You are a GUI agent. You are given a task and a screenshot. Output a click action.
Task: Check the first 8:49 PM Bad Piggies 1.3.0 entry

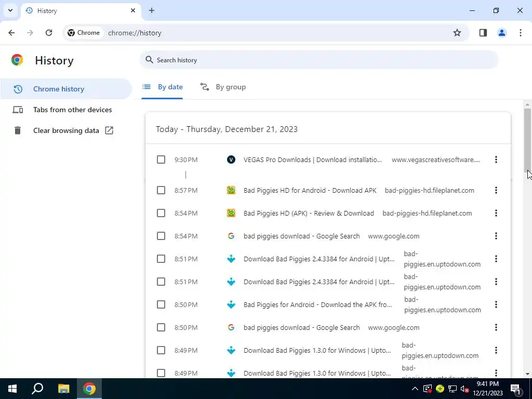(161, 350)
